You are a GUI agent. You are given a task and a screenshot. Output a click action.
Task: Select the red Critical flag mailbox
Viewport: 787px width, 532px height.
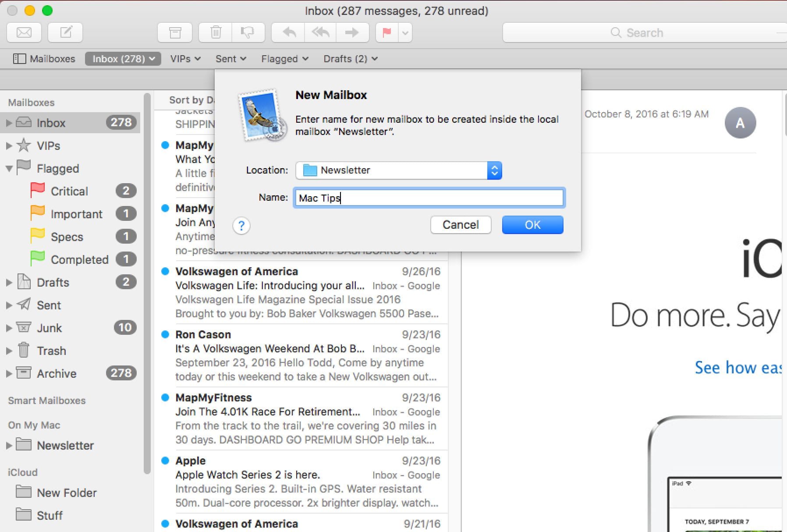(69, 191)
